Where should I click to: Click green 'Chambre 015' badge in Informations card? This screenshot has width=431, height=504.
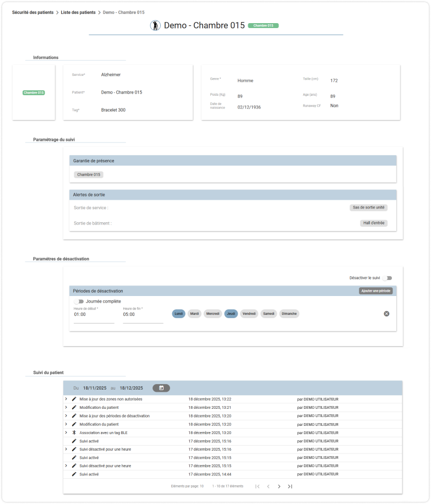click(34, 92)
